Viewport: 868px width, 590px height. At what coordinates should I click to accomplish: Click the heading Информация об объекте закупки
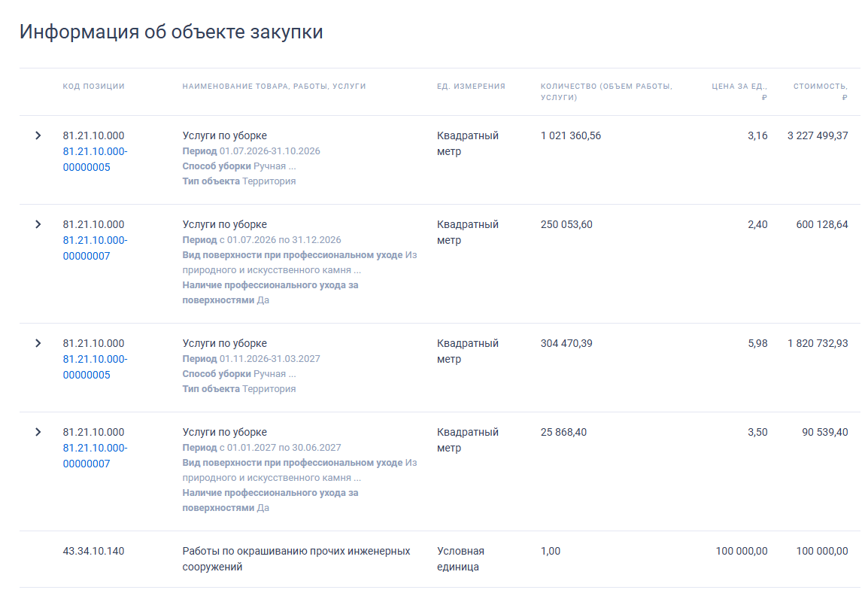171,32
